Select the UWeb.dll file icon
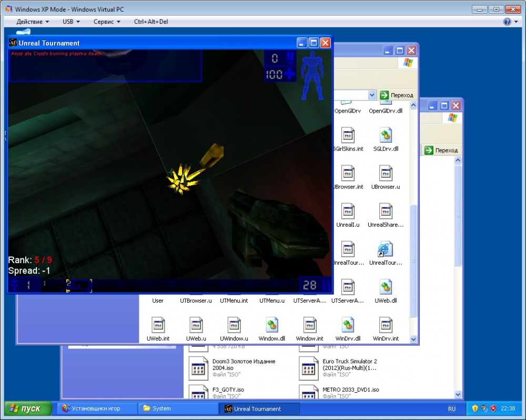 (386, 287)
